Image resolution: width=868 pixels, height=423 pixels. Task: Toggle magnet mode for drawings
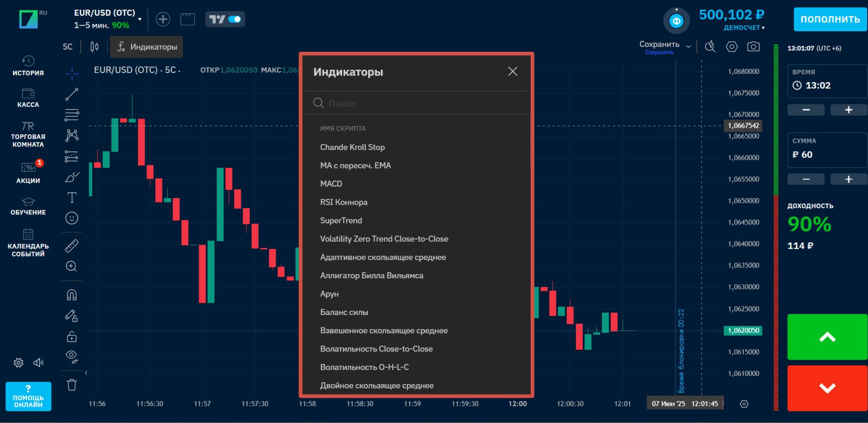72,295
